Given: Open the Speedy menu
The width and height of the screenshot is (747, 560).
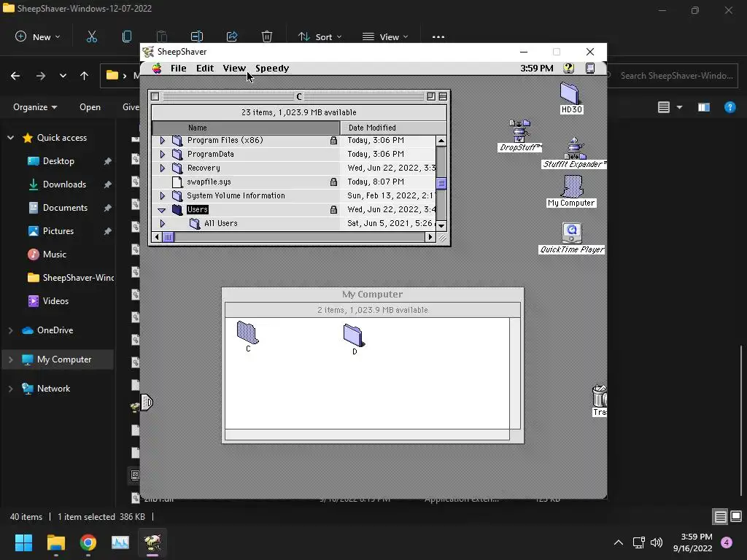Looking at the screenshot, I should click(x=272, y=68).
